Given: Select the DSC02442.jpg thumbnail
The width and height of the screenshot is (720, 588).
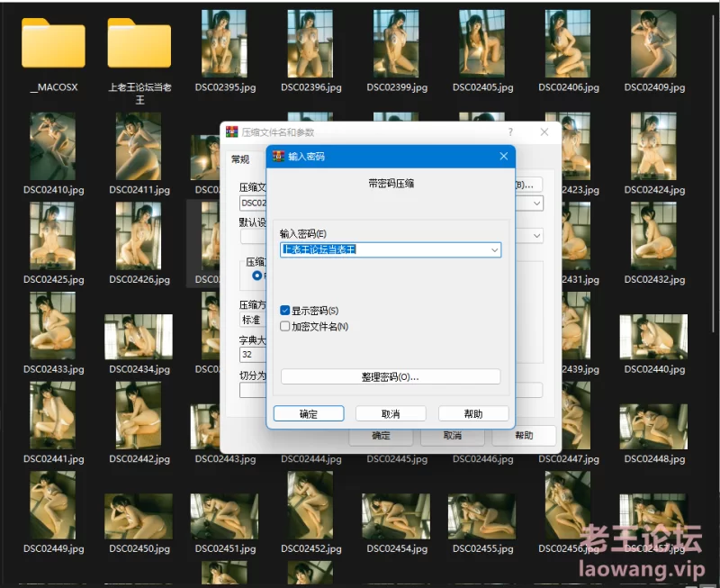Looking at the screenshot, I should click(x=139, y=415).
